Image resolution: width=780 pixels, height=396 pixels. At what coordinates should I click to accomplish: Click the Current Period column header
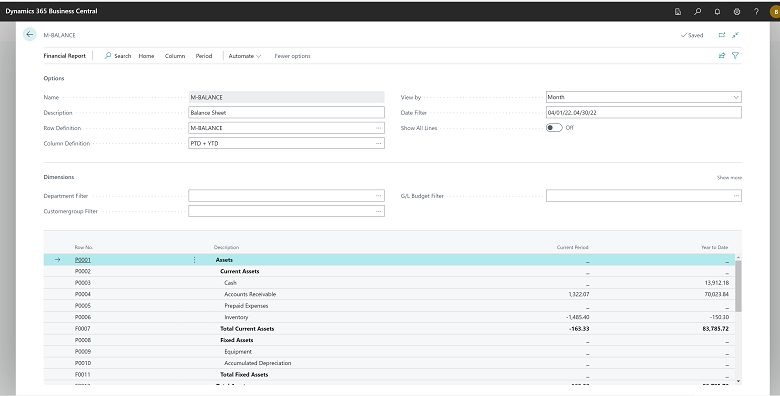click(x=573, y=247)
